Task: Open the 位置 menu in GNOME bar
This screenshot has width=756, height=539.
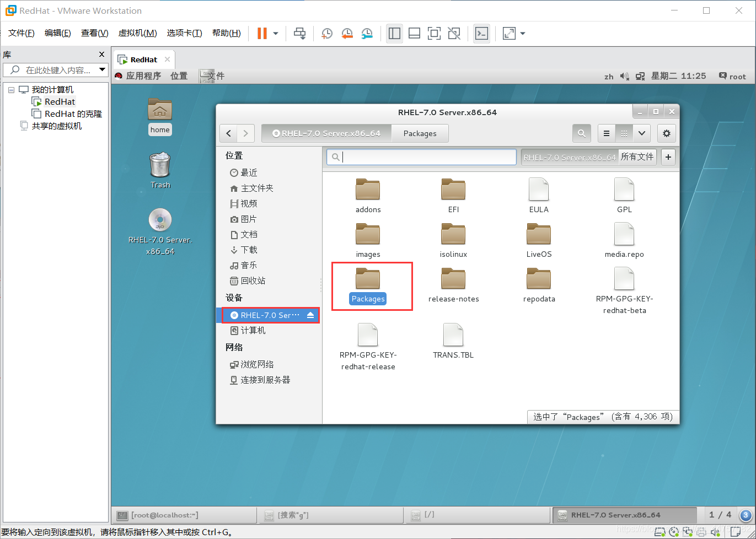Action: coord(179,76)
